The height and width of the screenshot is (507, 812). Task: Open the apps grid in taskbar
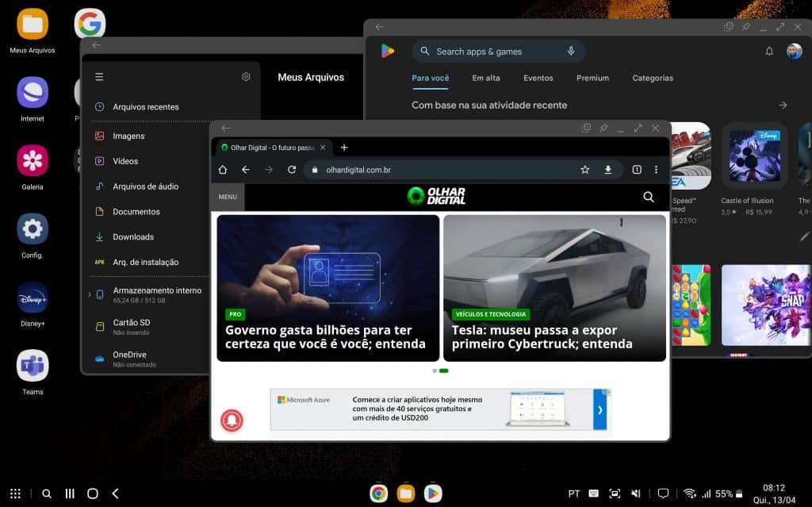point(16,494)
